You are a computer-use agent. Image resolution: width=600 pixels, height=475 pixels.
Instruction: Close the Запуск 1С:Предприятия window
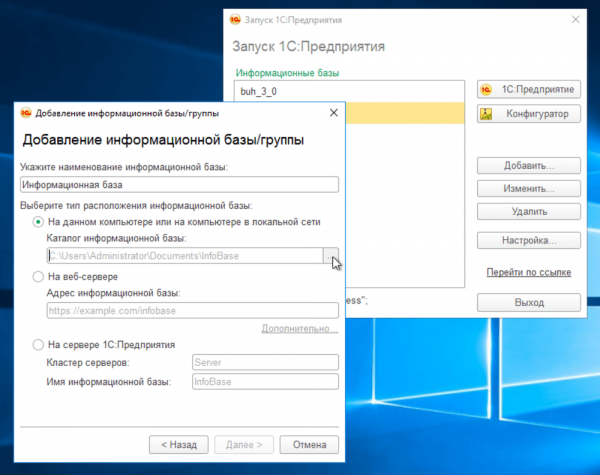point(574,18)
